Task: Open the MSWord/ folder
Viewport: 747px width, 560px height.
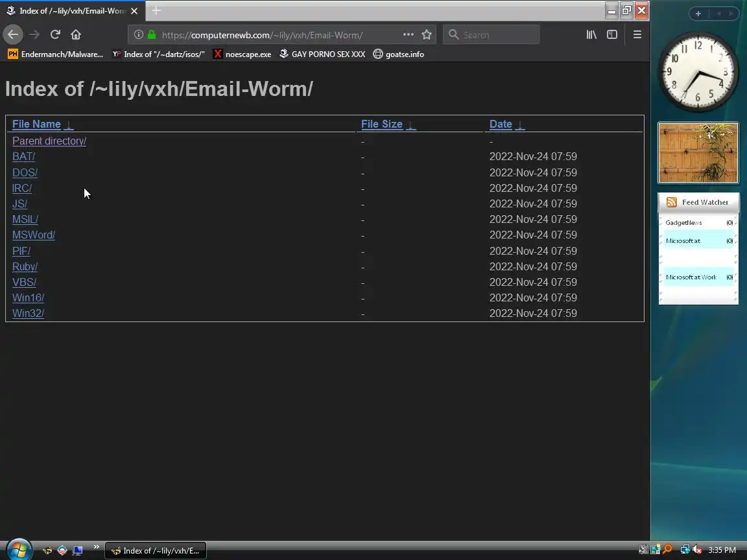Action: click(33, 235)
